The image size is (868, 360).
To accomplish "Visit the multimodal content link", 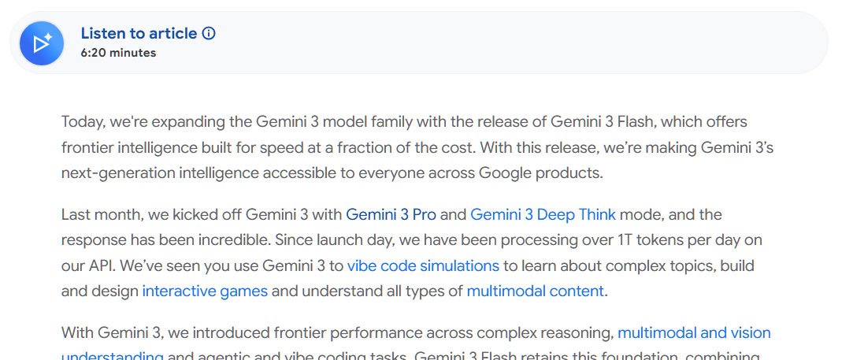I will (535, 291).
